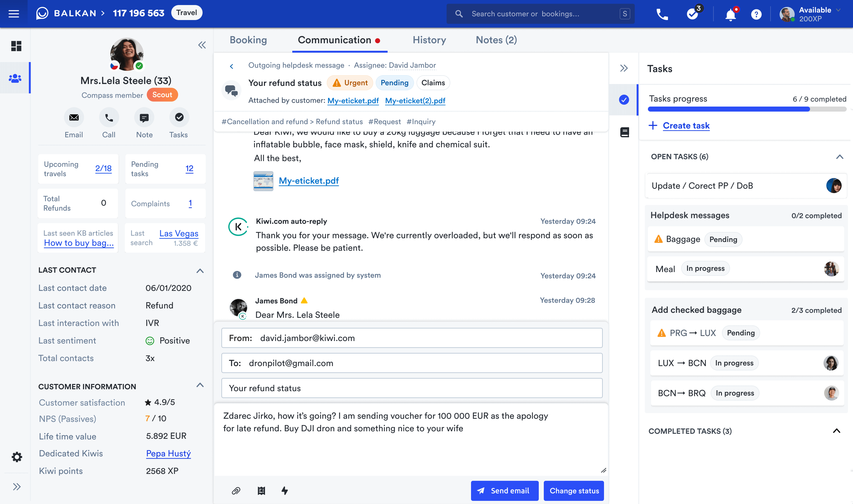The image size is (853, 504).
Task: Click the templates icon beside paperclip
Action: coord(261,491)
